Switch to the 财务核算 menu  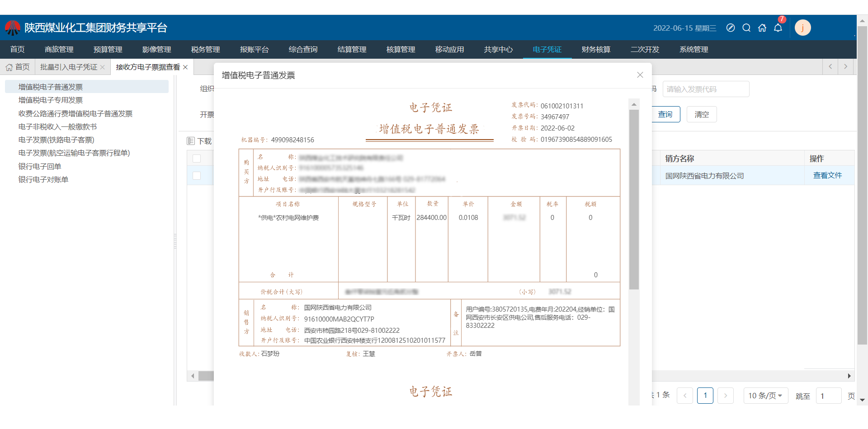click(x=596, y=50)
